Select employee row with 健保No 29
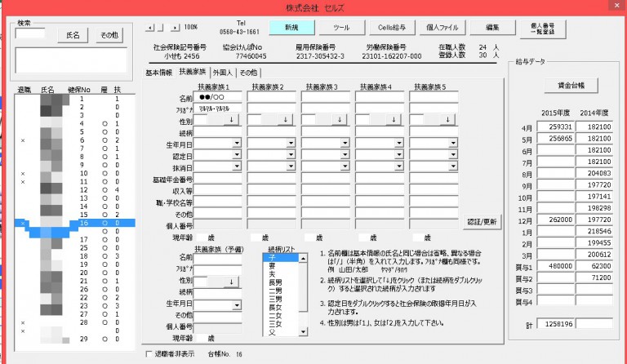The height and width of the screenshot is (364, 627). 75,339
